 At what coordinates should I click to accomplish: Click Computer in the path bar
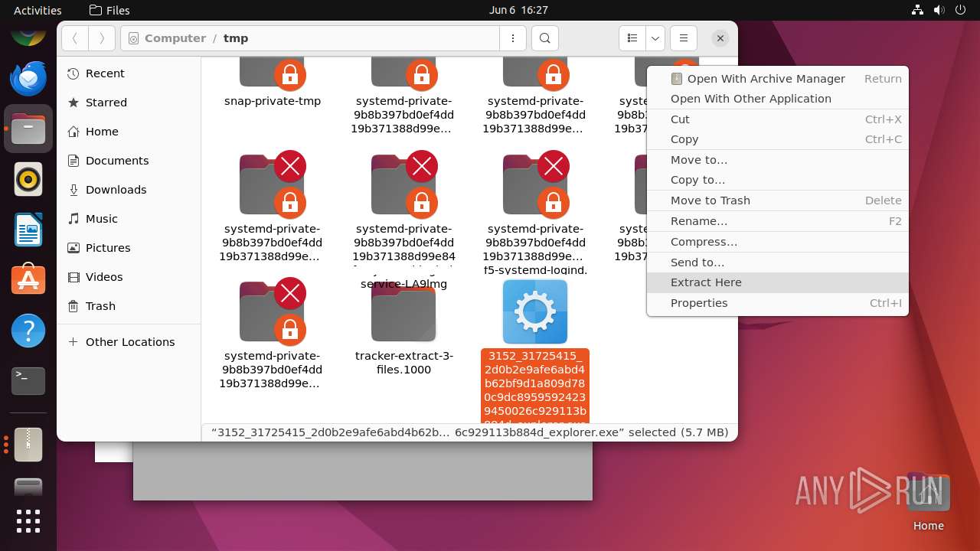click(x=175, y=38)
